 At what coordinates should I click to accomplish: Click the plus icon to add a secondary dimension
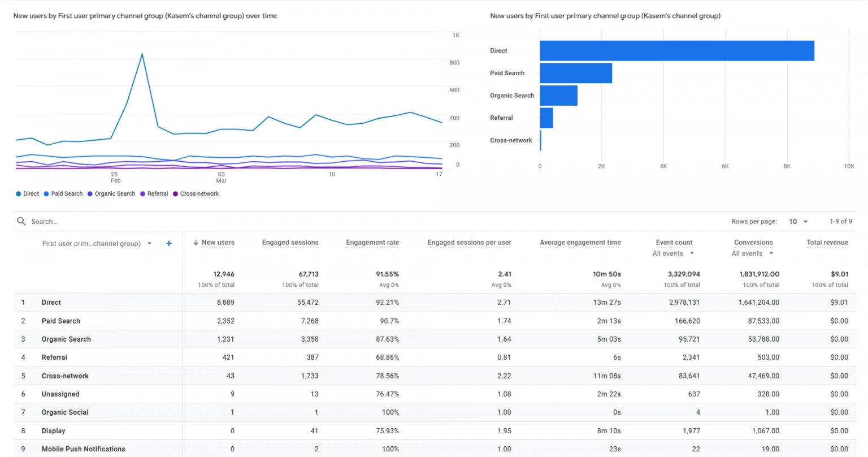[x=168, y=243]
